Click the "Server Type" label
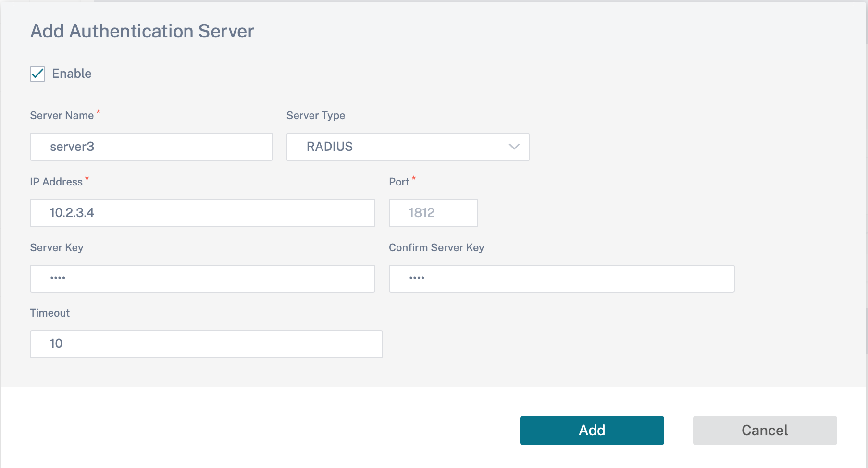This screenshot has width=868, height=468. click(x=316, y=116)
